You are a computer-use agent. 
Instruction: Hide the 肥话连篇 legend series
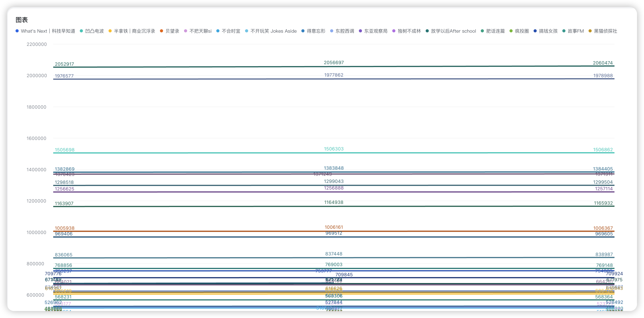[x=495, y=31]
